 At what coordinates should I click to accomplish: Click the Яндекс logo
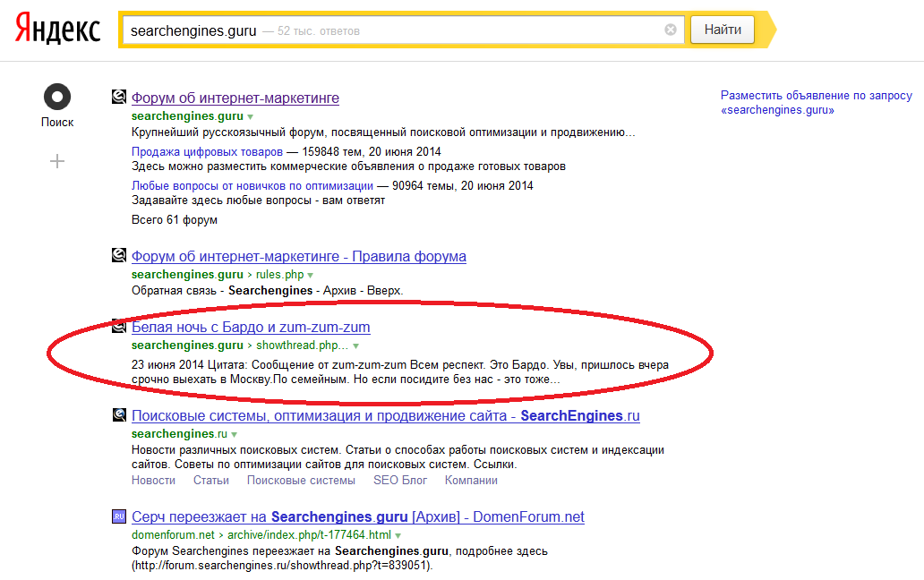click(x=57, y=29)
